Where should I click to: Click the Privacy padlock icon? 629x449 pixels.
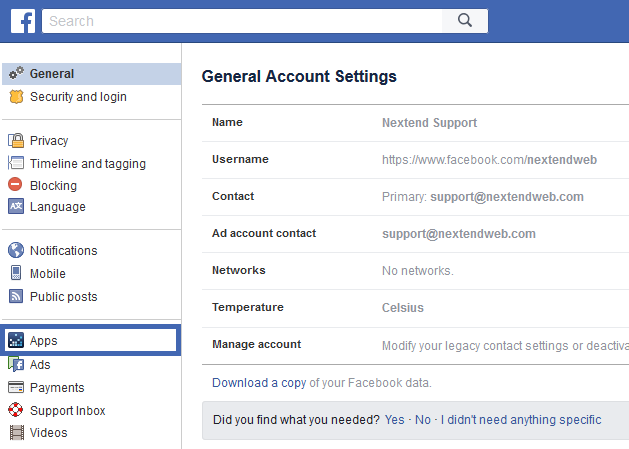16,141
